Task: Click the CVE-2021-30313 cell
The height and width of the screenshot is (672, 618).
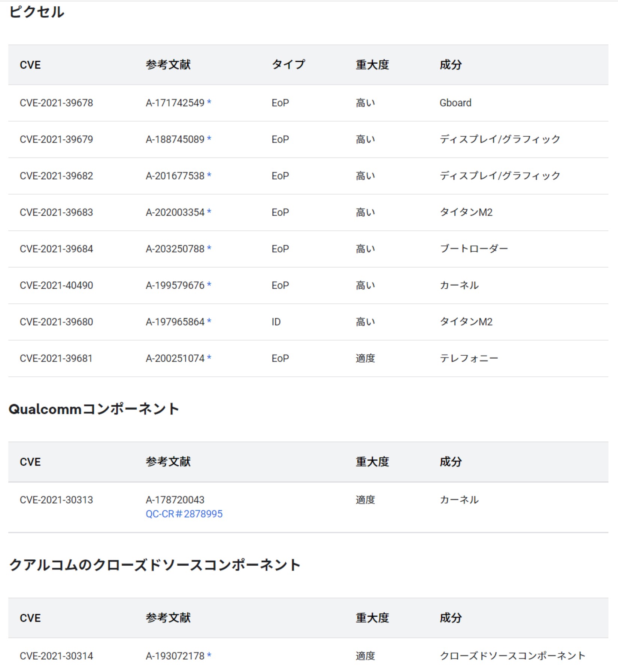Action: (x=56, y=500)
